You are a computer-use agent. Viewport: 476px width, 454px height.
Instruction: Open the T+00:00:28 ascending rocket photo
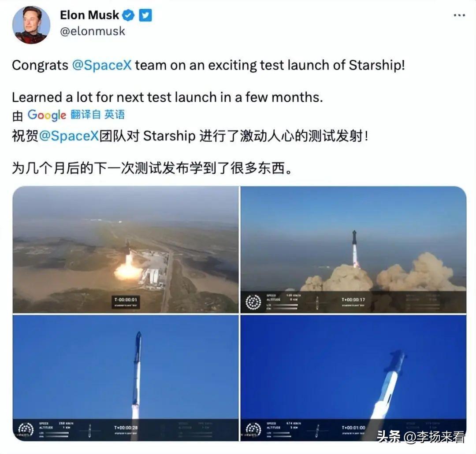click(x=125, y=378)
